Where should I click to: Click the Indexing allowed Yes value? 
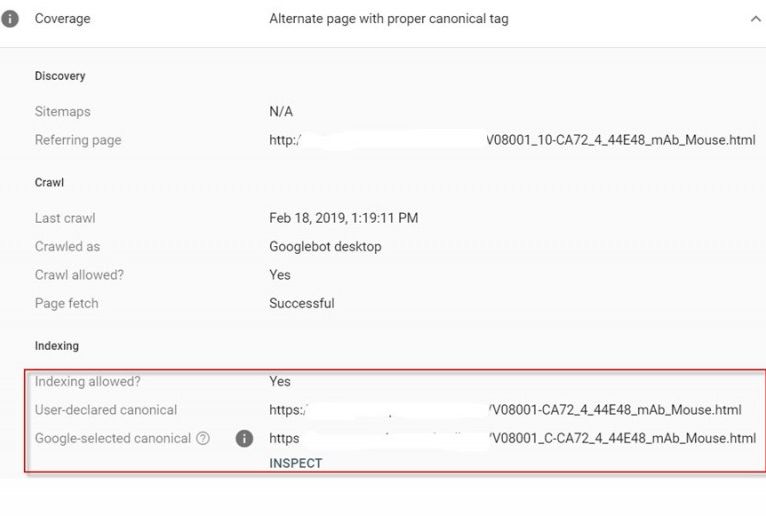(280, 381)
